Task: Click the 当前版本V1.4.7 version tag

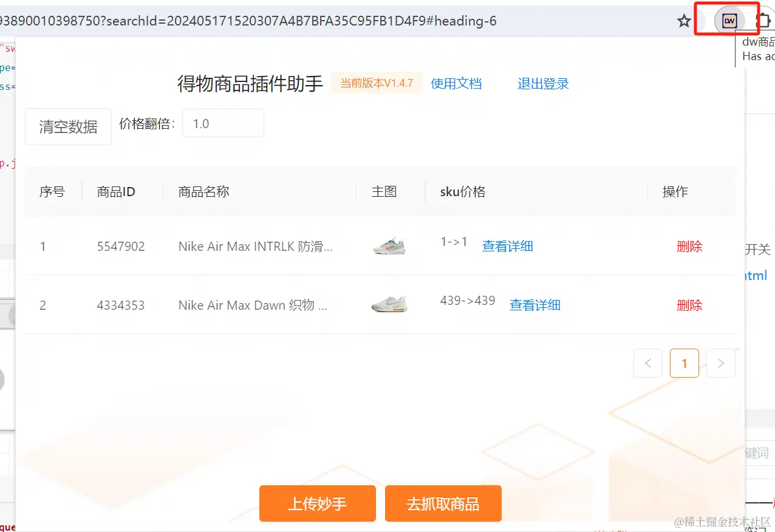Action: point(377,83)
